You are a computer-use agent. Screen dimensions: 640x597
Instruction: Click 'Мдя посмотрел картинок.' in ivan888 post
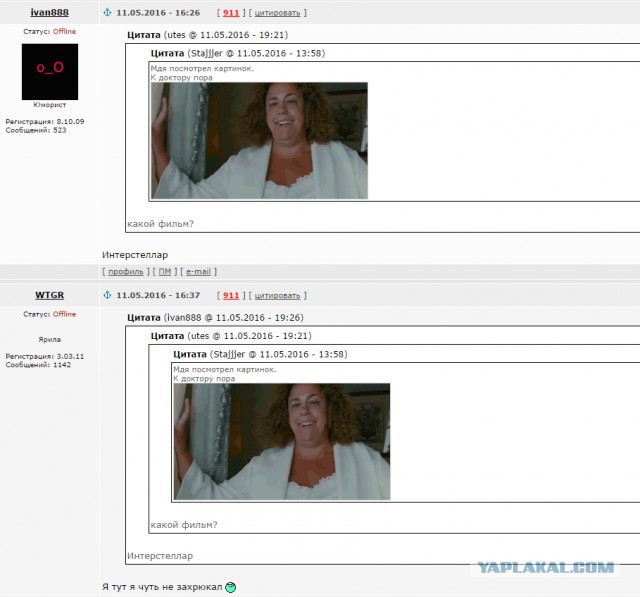click(202, 69)
